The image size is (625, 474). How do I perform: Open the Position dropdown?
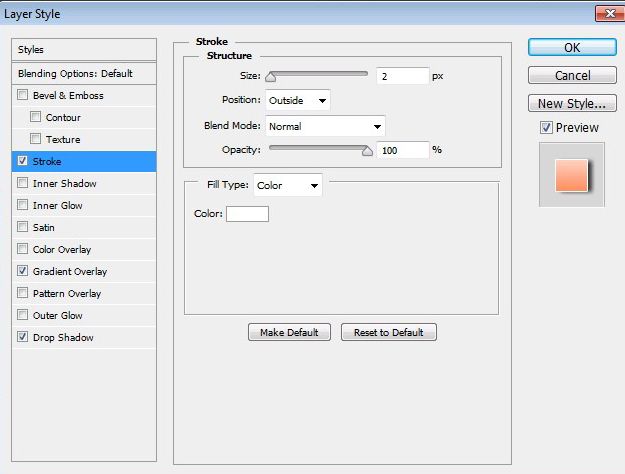coord(298,100)
